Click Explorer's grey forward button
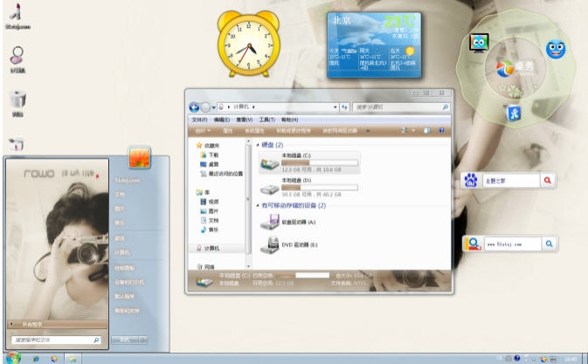Image resolution: width=588 pixels, height=364 pixels. point(205,107)
